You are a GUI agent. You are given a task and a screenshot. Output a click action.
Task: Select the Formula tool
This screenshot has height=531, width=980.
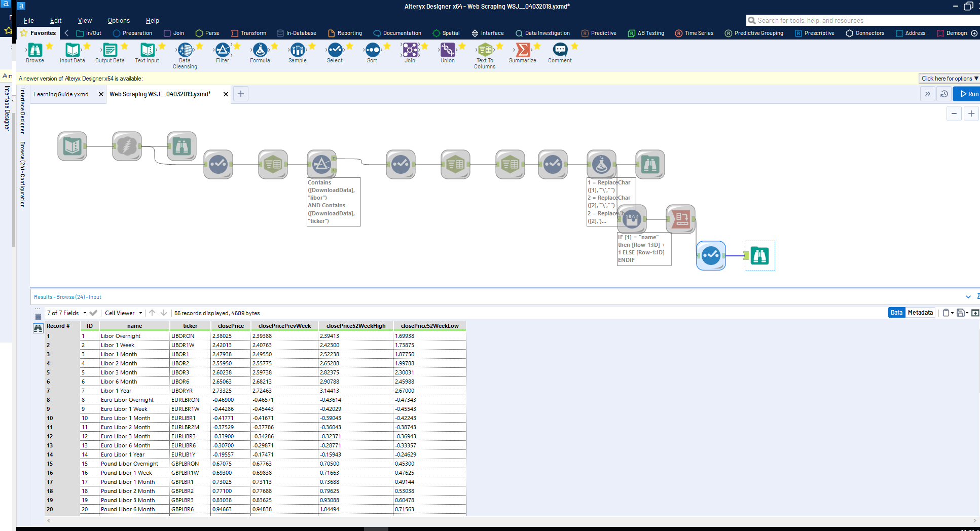click(x=260, y=51)
